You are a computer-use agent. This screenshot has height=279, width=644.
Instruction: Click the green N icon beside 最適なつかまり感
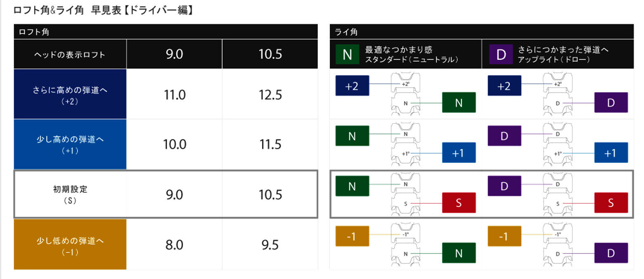pyautogui.click(x=348, y=54)
